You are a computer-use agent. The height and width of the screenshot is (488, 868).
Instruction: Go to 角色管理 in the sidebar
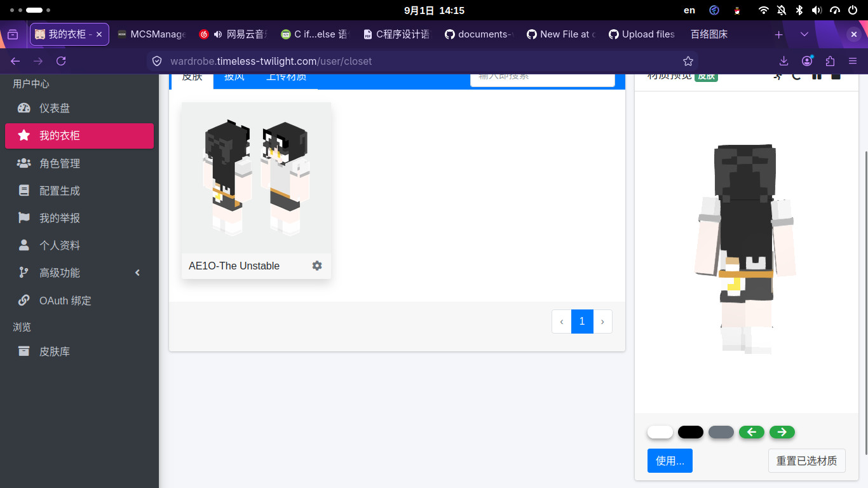[x=79, y=163]
